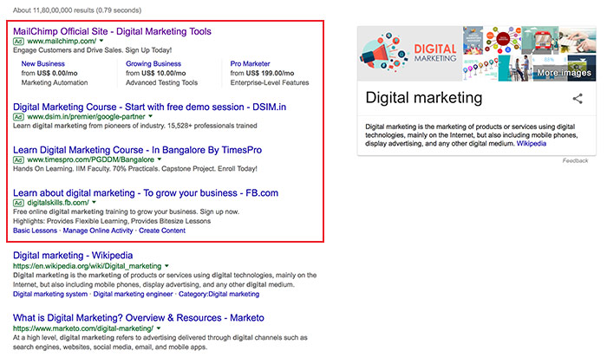The image size is (607, 364).
Task: Click the www.mailchimp.com/ green URL text
Action: coord(62,41)
